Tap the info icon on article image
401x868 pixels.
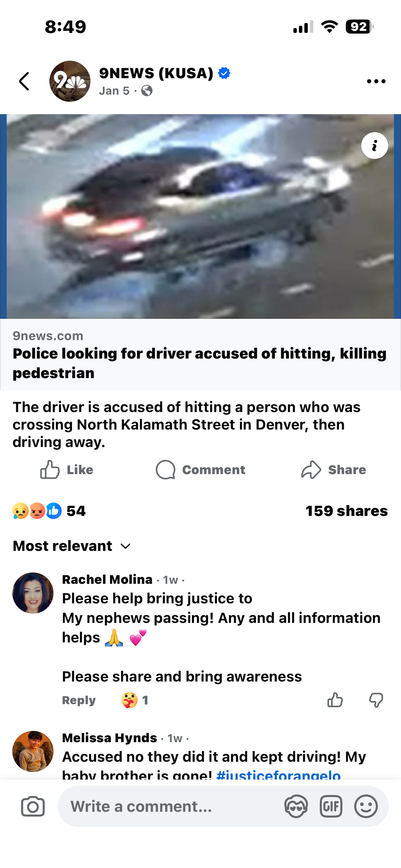[374, 145]
